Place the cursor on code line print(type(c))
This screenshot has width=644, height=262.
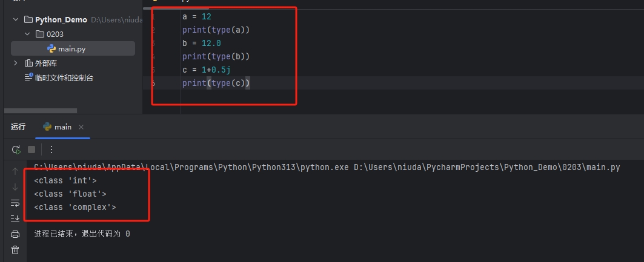[216, 84]
